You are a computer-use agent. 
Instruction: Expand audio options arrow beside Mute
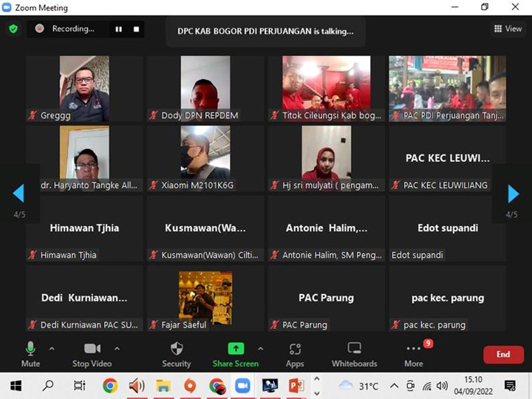52,349
